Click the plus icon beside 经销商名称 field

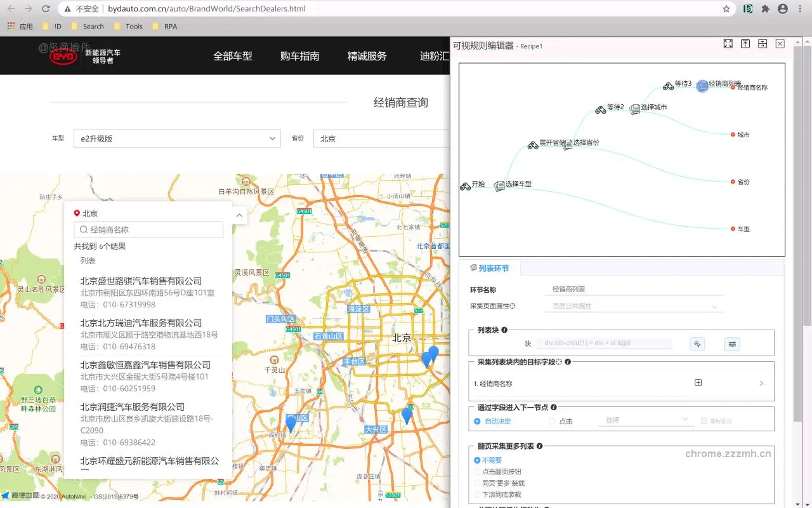tap(698, 382)
